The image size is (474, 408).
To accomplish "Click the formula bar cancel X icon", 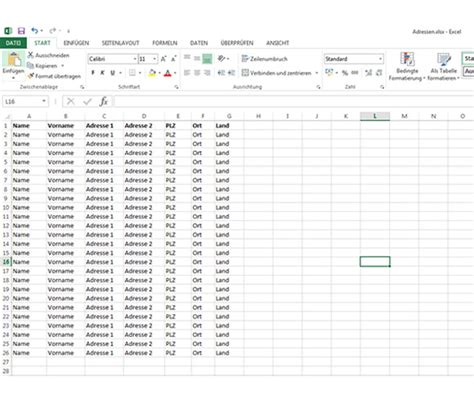I will pyautogui.click(x=71, y=101).
